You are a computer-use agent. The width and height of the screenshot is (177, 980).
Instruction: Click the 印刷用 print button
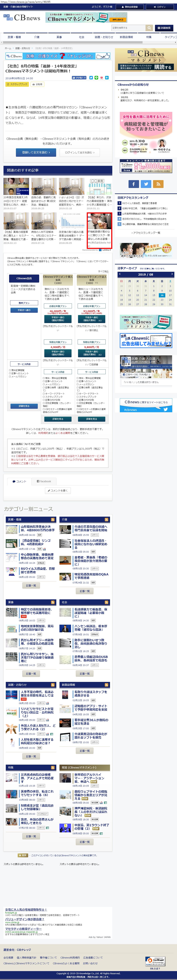click(x=38, y=84)
